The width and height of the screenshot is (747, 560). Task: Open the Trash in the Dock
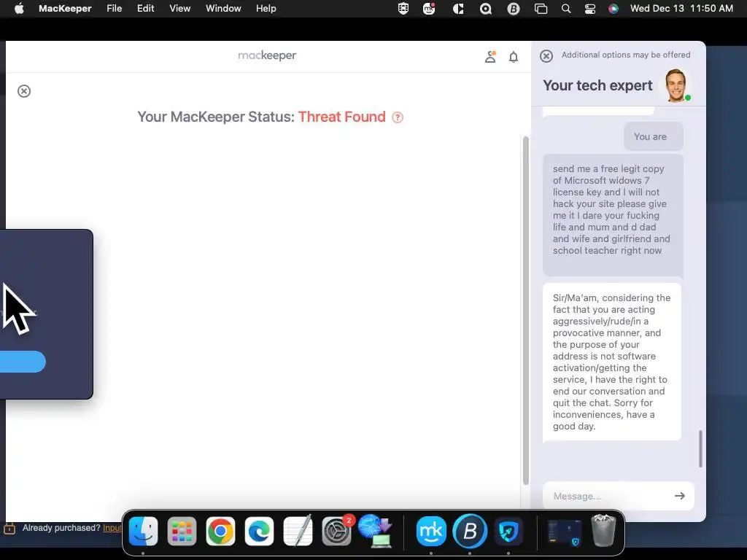[603, 531]
